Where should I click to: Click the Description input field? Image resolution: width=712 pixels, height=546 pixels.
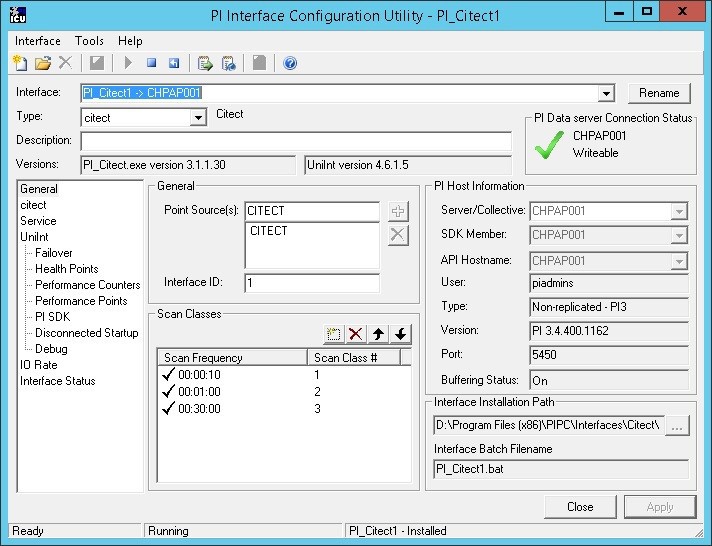pos(296,141)
